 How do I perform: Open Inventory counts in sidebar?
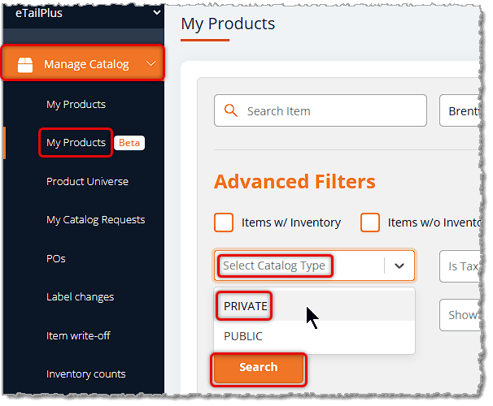point(86,374)
